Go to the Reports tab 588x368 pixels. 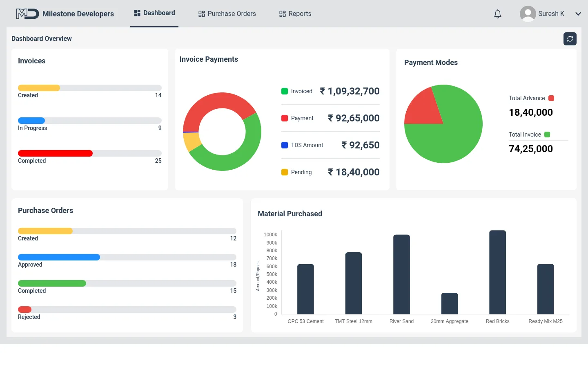point(295,14)
